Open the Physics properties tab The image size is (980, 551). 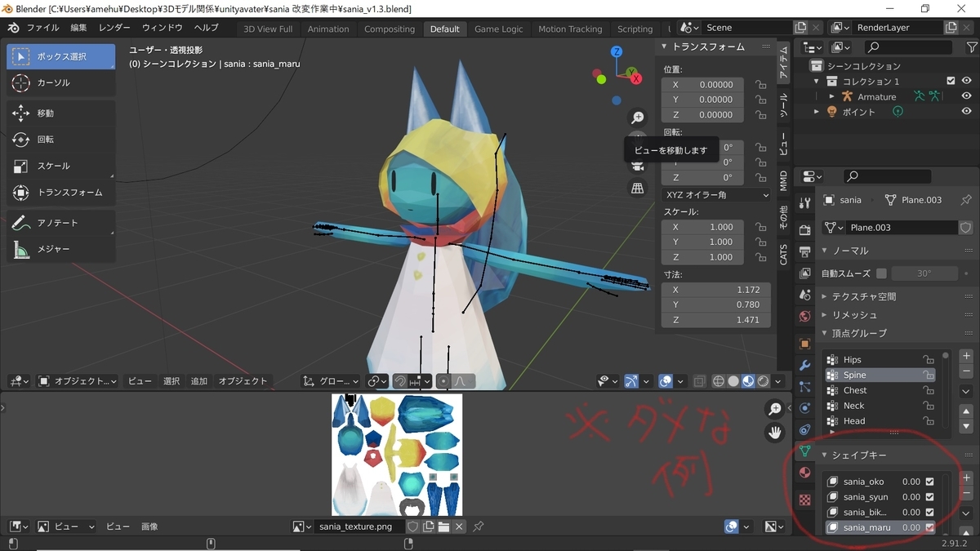click(804, 408)
